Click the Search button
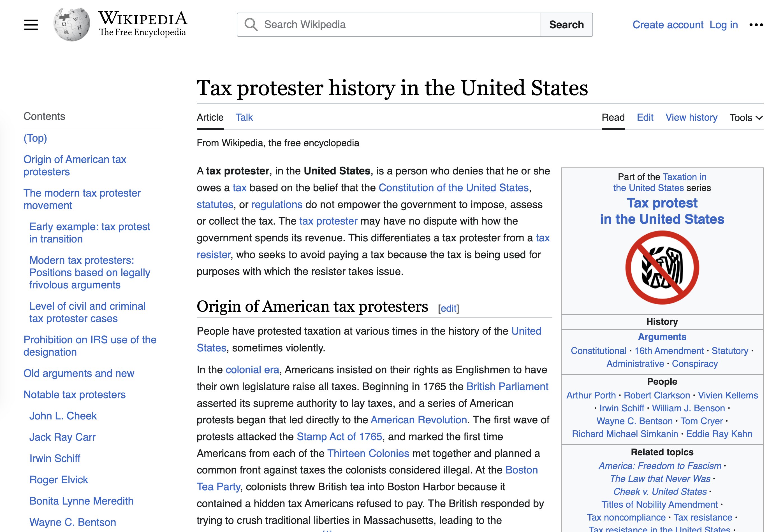 click(x=566, y=25)
